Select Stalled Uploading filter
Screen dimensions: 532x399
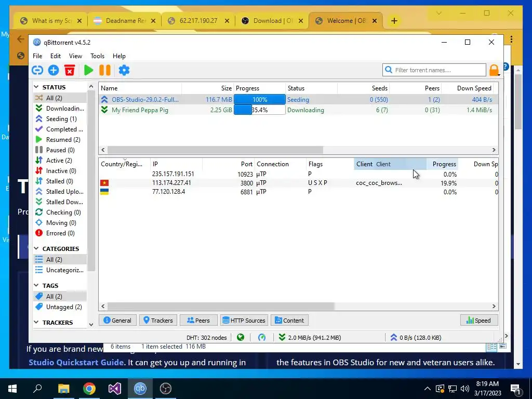[x=60, y=191]
